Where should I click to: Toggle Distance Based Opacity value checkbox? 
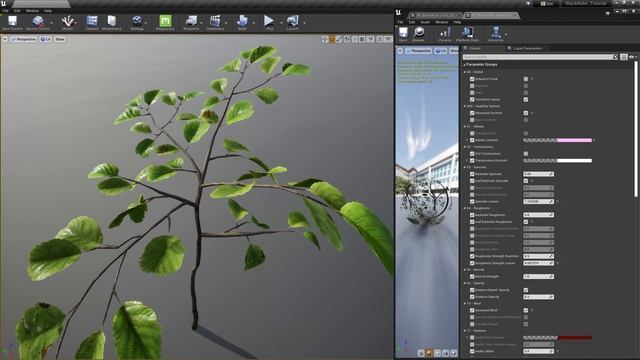click(526, 290)
